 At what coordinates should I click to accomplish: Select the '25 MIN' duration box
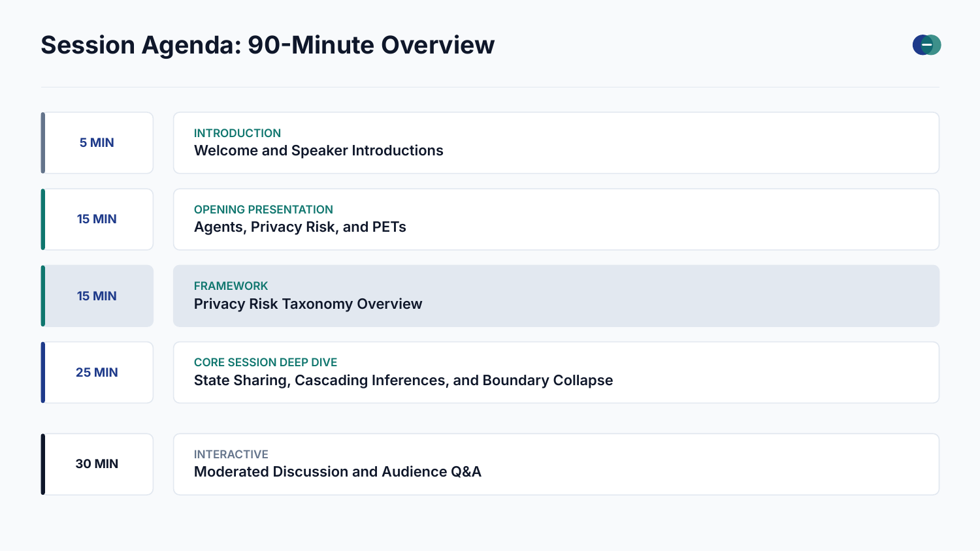click(x=97, y=372)
